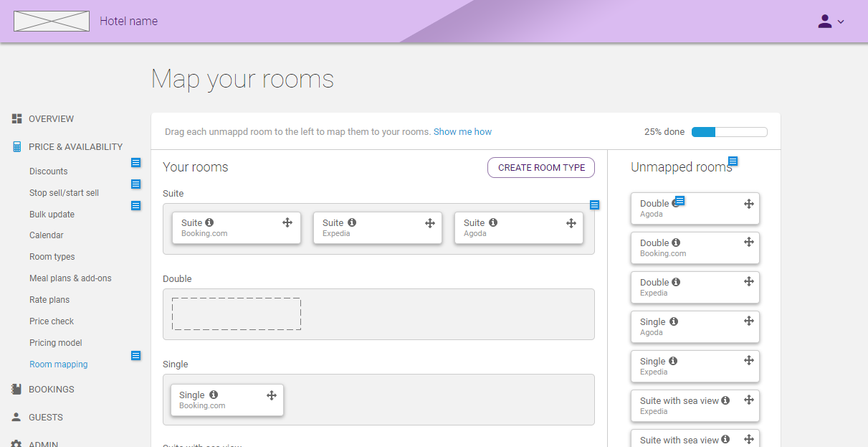Click move handle on Suite Expedia card
The width and height of the screenshot is (868, 447).
coord(430,223)
